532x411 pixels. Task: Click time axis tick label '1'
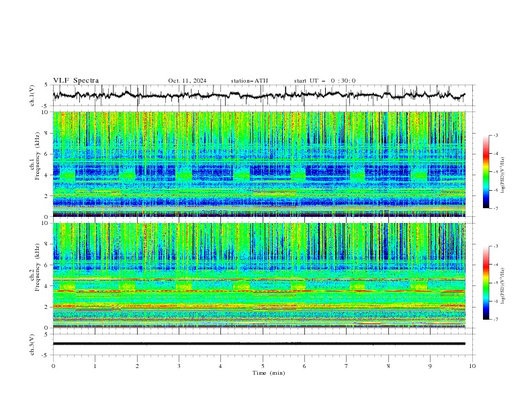95,366
